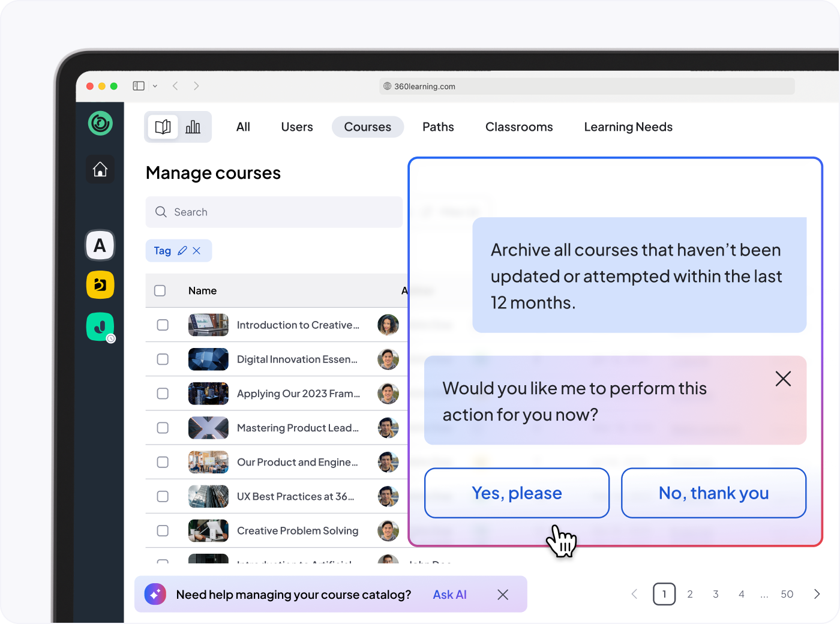Check Our Product and Engine course checkbox
840x624 pixels.
point(163,462)
